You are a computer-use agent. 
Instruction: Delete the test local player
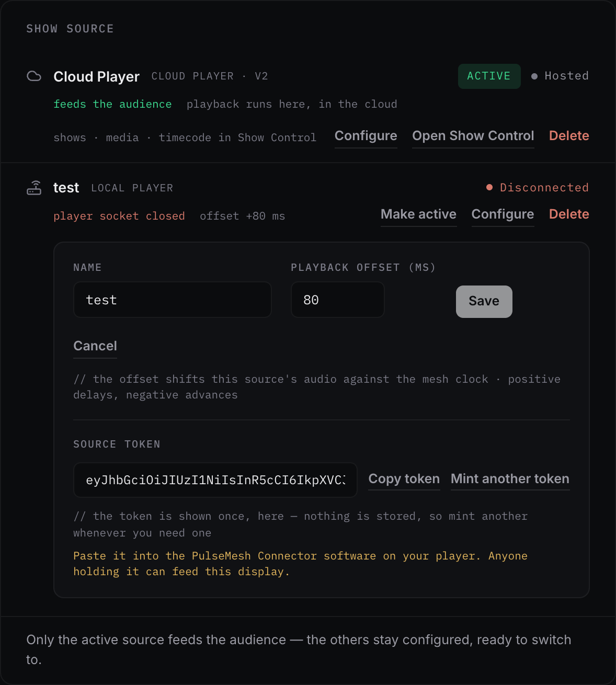pos(569,214)
